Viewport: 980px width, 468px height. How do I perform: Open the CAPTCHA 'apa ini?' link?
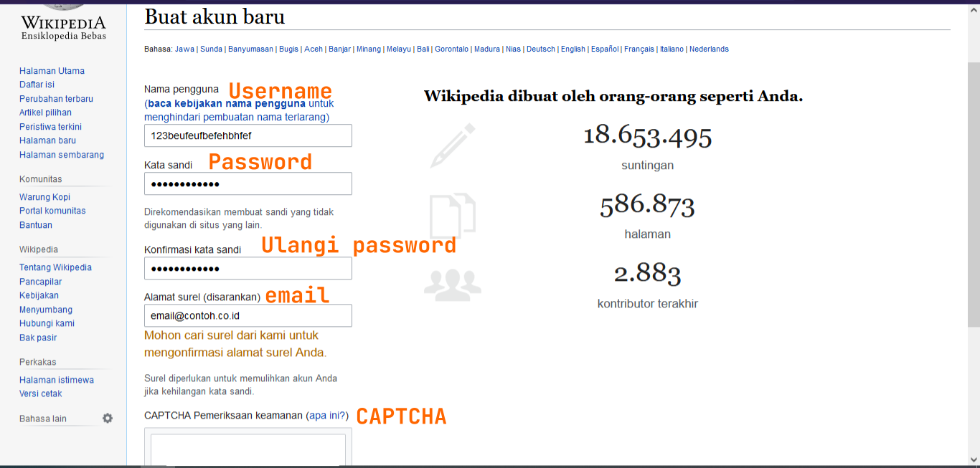pos(327,416)
